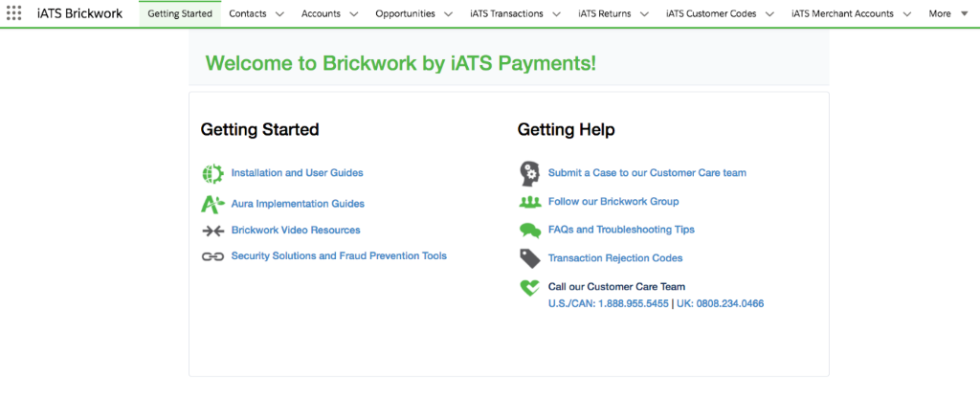
Task: Switch to the iATS Transactions tab
Action: pos(507,13)
